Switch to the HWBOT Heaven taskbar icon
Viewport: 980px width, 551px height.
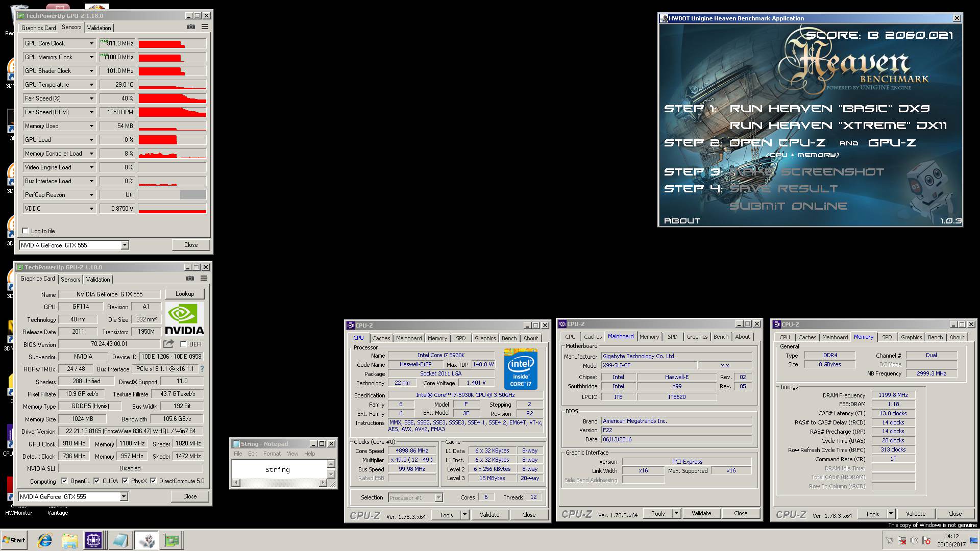[x=146, y=540]
